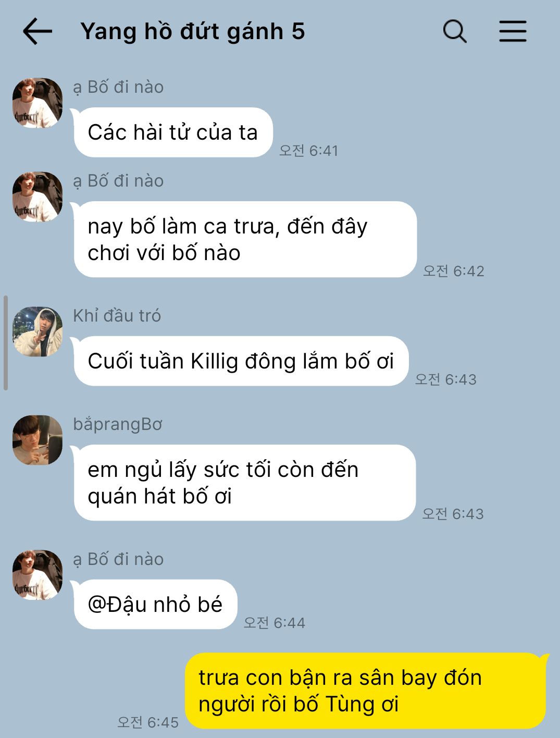Tap 'ạ Bố đi nào' name above first message
The height and width of the screenshot is (738, 560).
118,87
